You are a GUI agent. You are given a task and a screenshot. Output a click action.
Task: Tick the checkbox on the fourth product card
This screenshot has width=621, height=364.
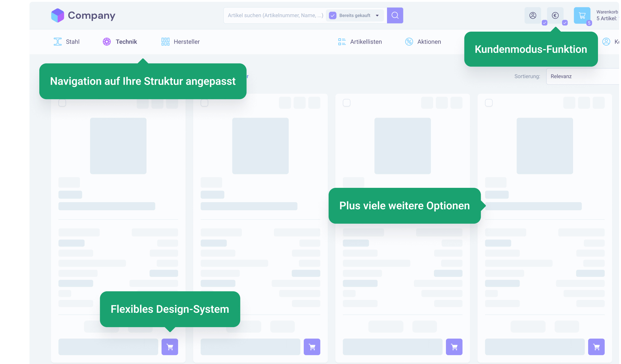[489, 103]
